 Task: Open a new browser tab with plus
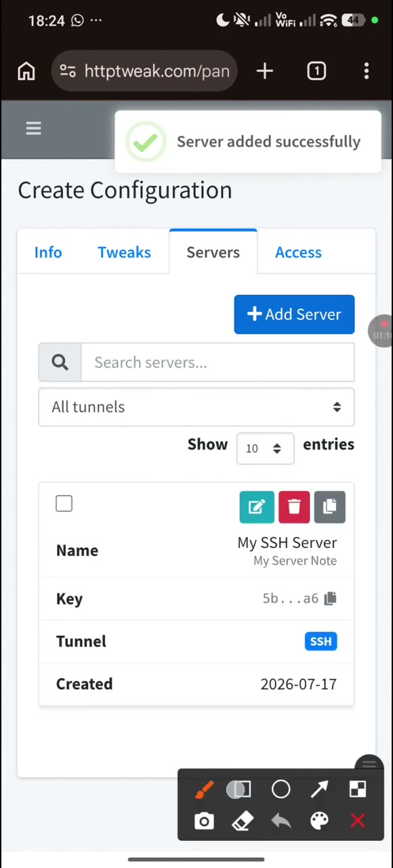(265, 71)
